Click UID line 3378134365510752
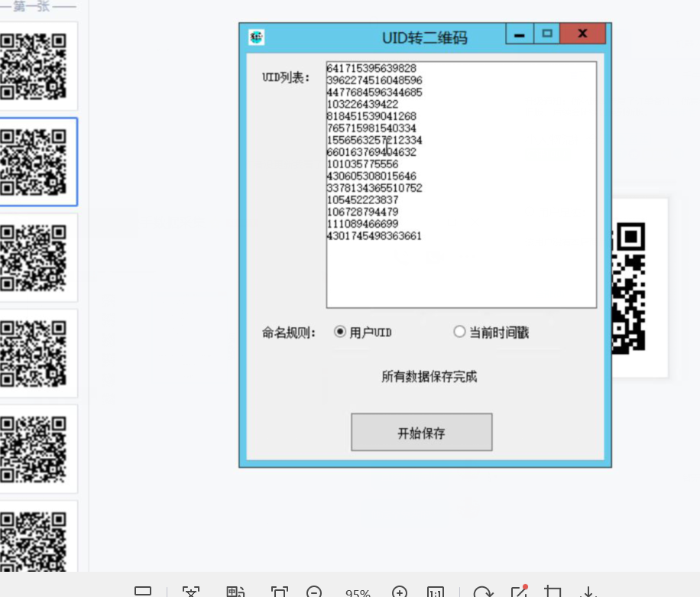Viewport: 700px width, 597px height. point(374,188)
